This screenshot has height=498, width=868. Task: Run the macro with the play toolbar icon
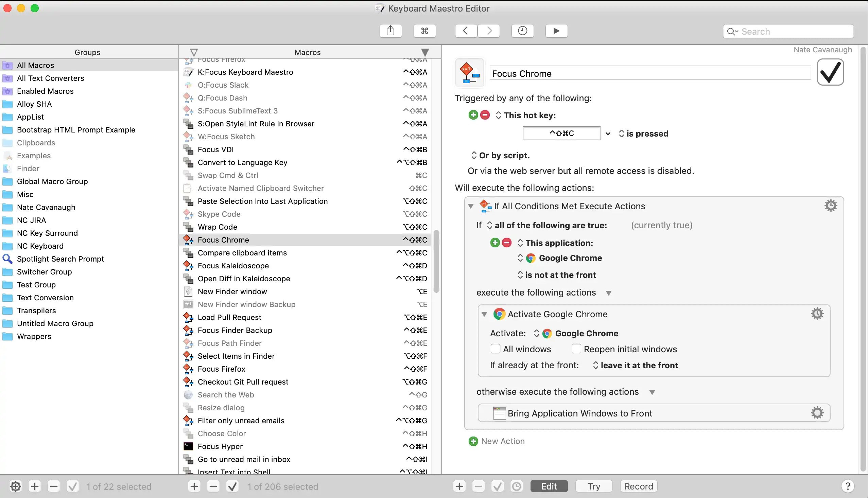pyautogui.click(x=556, y=31)
